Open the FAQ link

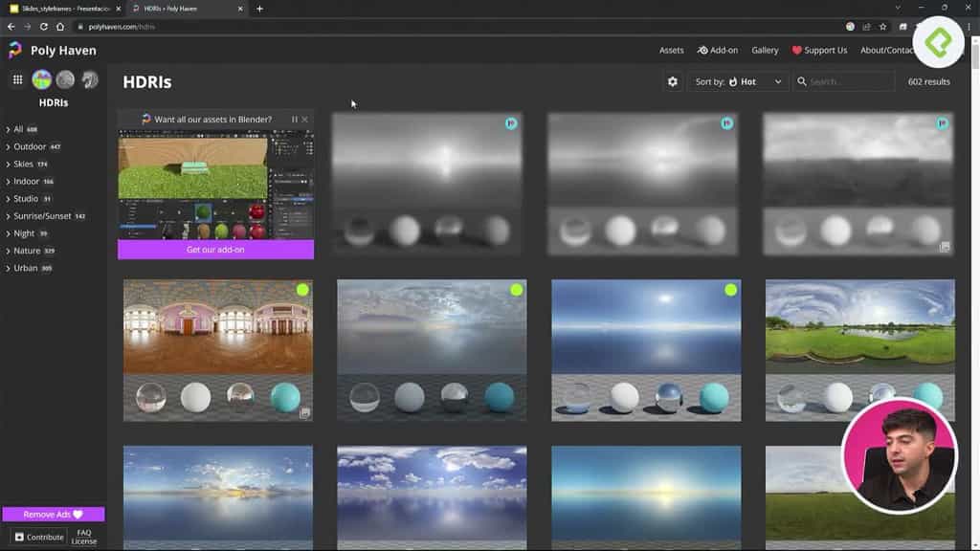[84, 533]
